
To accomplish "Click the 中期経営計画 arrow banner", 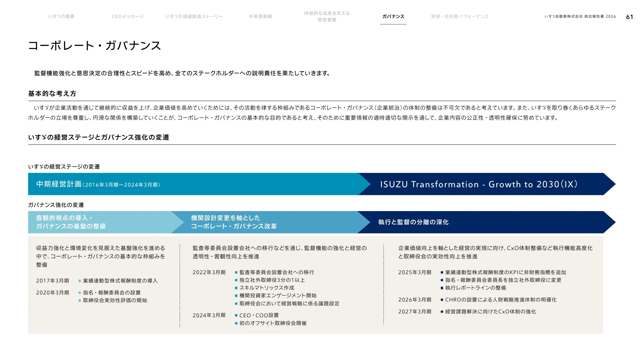I will (x=199, y=184).
